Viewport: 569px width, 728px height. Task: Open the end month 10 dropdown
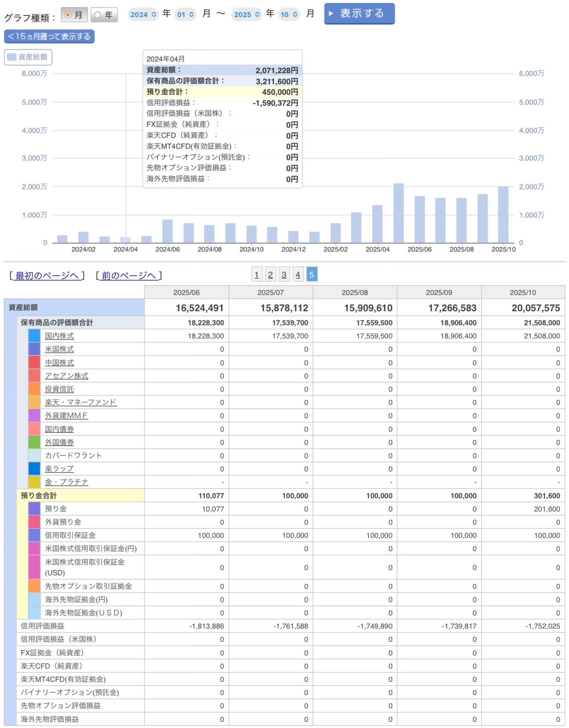coord(289,15)
